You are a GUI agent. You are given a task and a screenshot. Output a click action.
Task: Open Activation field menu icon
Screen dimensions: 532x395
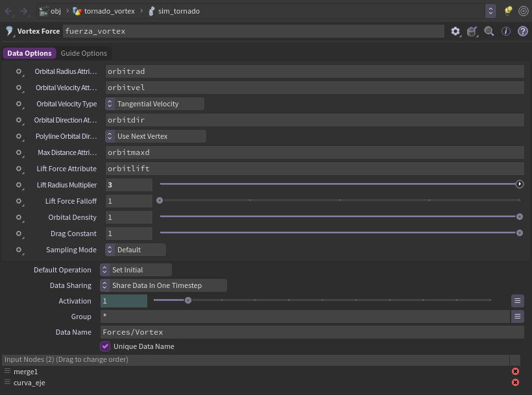pos(518,301)
